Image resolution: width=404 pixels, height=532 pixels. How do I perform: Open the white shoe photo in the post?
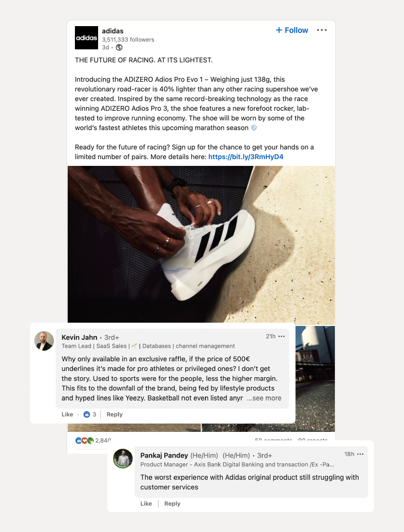point(201,244)
